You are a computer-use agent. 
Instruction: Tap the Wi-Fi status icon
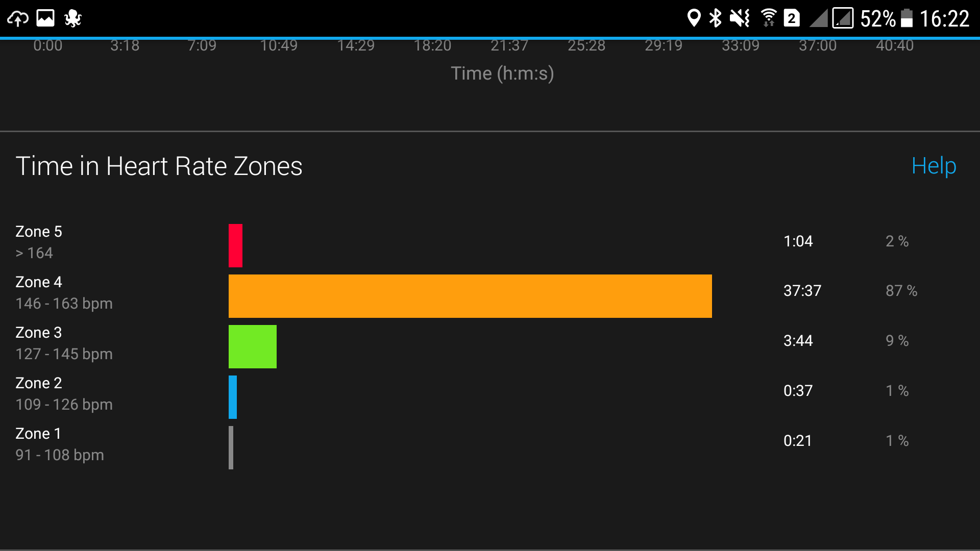tap(768, 18)
